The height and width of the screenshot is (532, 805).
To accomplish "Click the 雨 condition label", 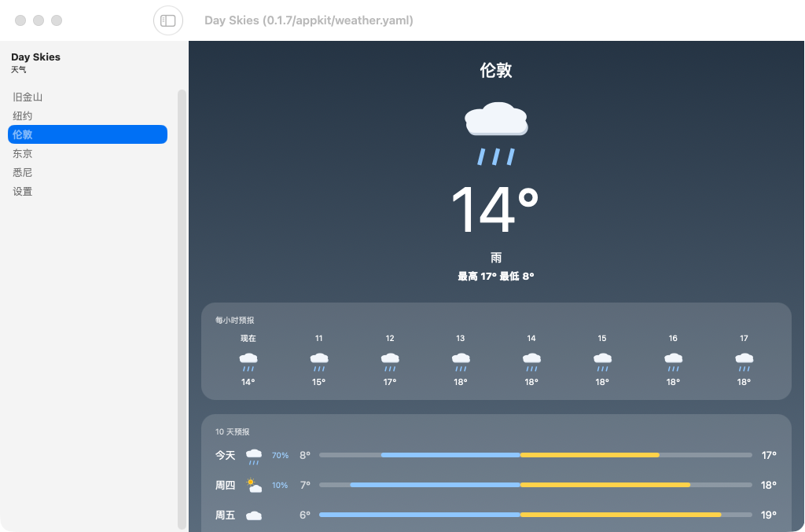I will pyautogui.click(x=496, y=258).
